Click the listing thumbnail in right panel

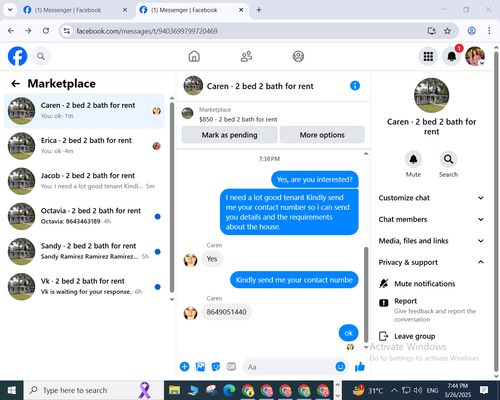point(431,95)
